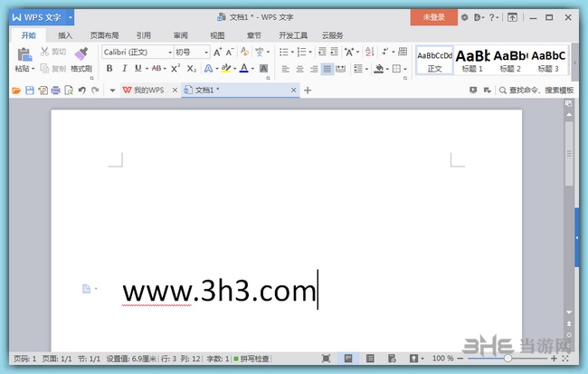Toggle Bold formatting
Screen dimensions: 588x374
(x=109, y=68)
